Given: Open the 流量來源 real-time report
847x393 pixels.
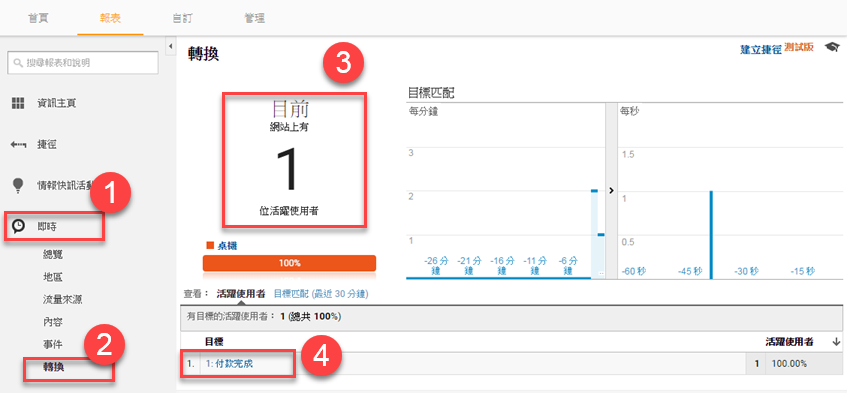Looking at the screenshot, I should tap(63, 299).
